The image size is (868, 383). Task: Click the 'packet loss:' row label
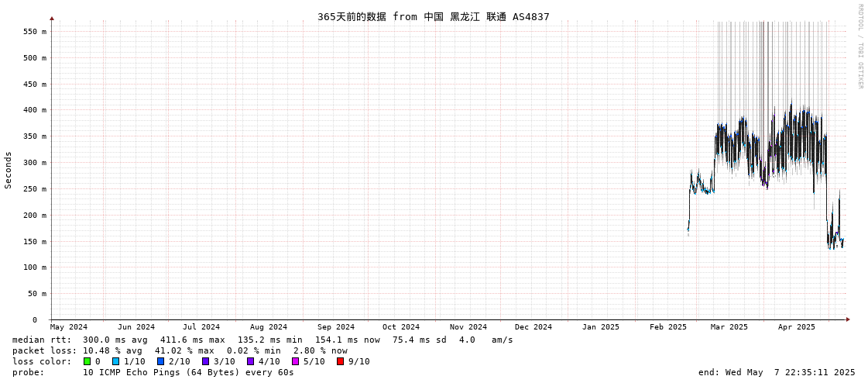pyautogui.click(x=44, y=351)
